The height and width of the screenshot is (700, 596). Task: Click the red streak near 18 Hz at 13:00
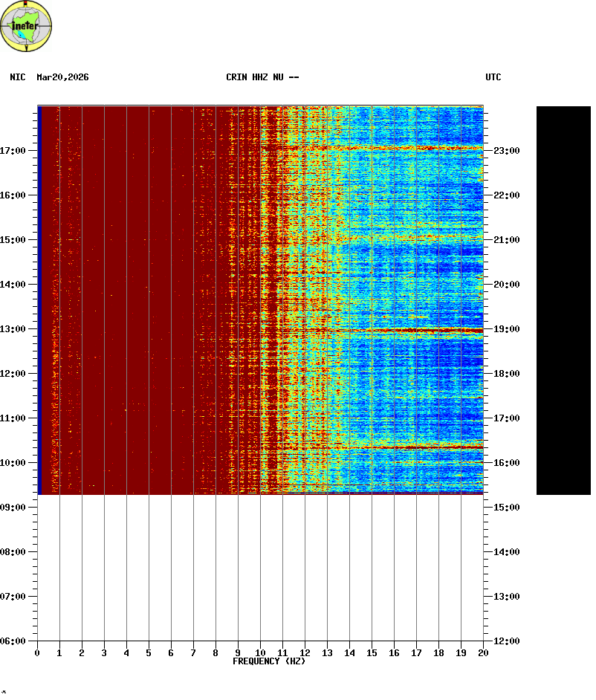438,330
